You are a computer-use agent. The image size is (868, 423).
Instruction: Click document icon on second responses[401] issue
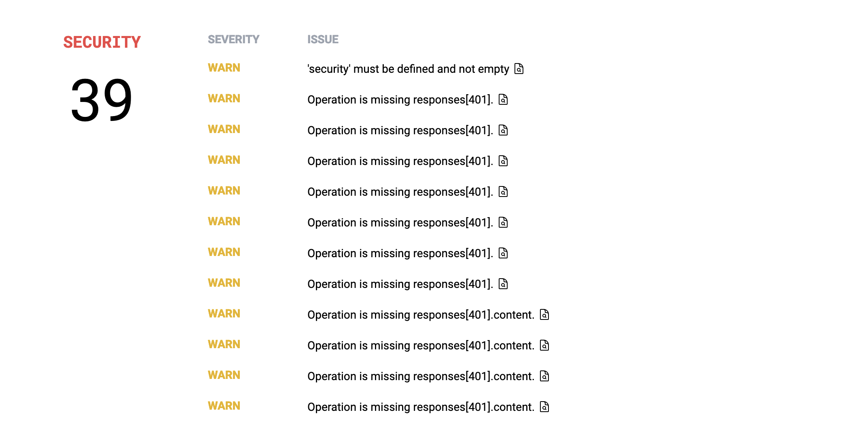503,130
